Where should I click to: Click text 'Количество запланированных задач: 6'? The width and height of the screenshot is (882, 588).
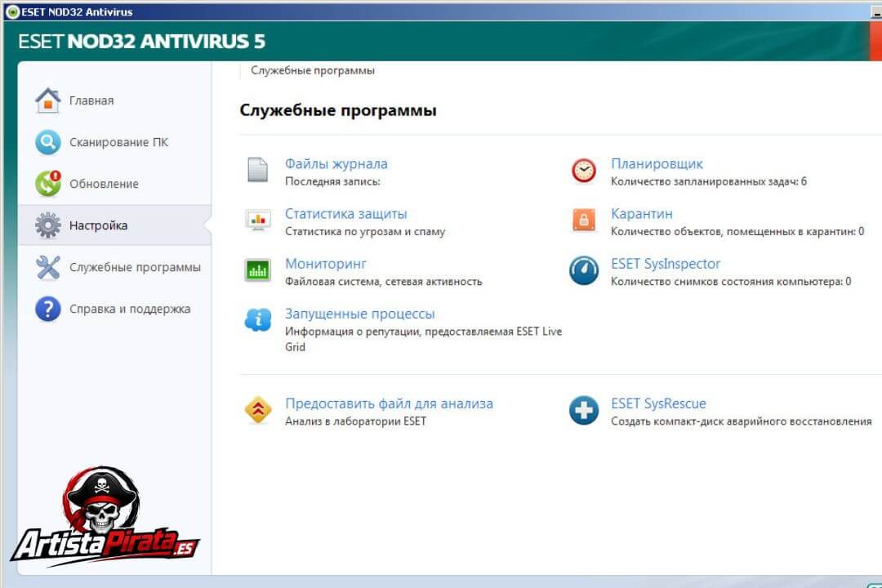[x=709, y=182]
